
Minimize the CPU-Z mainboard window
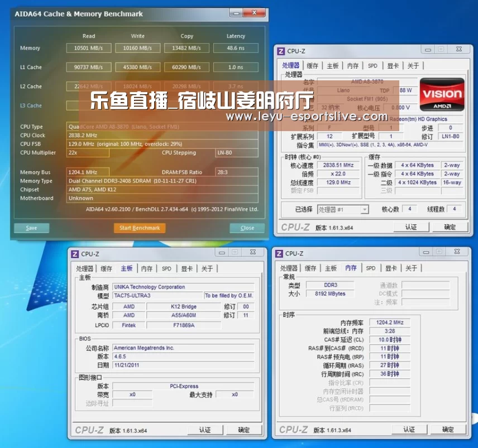[222, 253]
